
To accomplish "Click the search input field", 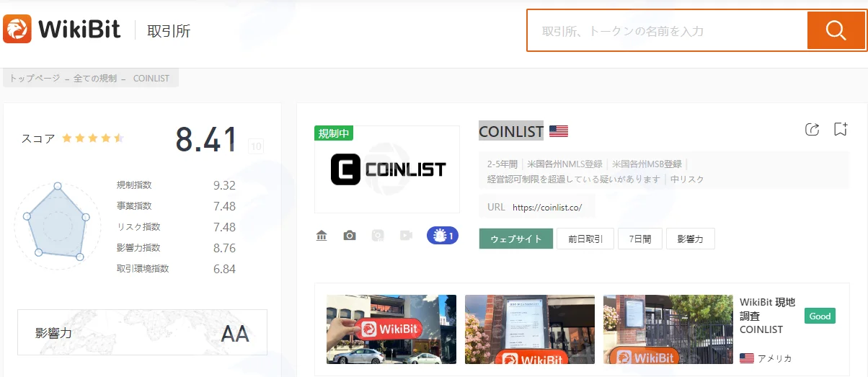I will pos(667,31).
